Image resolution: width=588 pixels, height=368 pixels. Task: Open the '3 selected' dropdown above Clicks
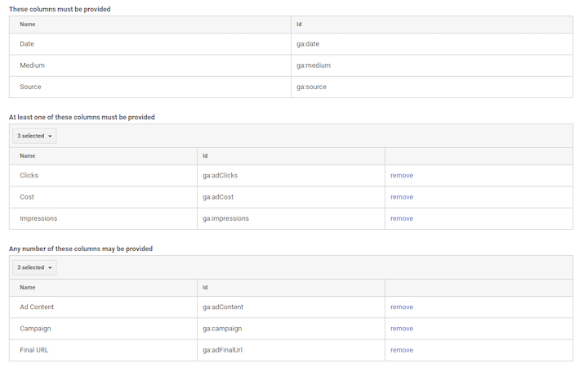coord(34,136)
